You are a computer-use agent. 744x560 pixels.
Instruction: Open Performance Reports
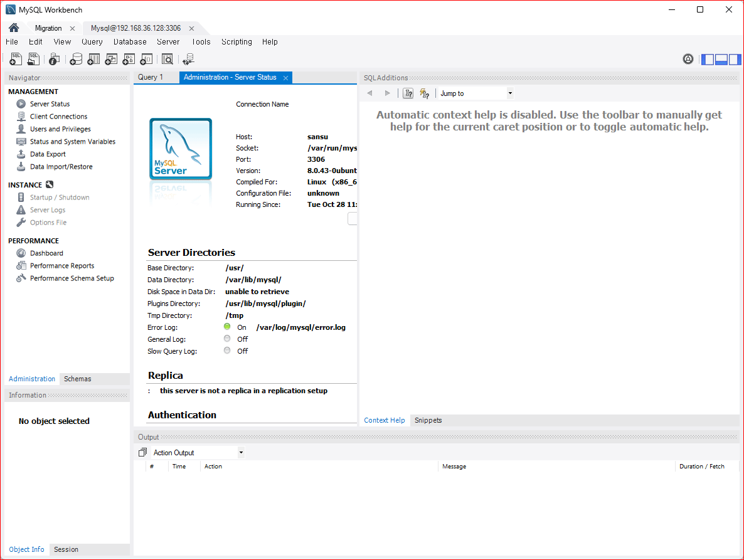62,265
